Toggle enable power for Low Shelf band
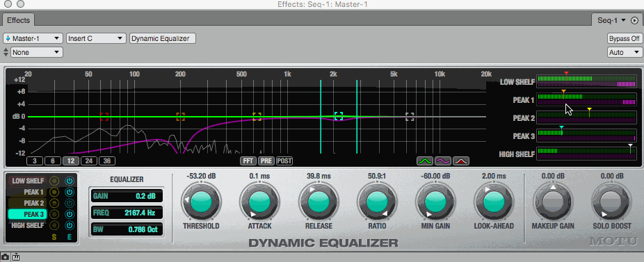The image size is (644, 262). (x=70, y=181)
